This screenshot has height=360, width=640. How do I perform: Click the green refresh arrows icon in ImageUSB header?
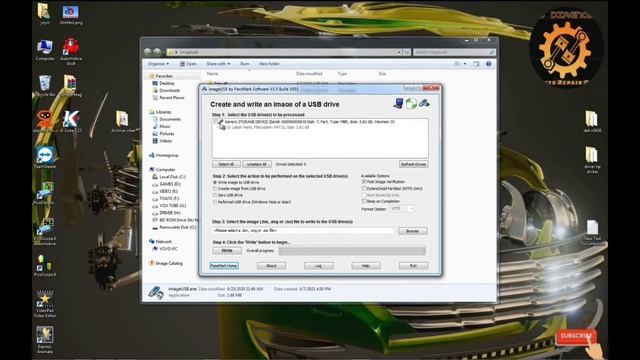(x=411, y=103)
